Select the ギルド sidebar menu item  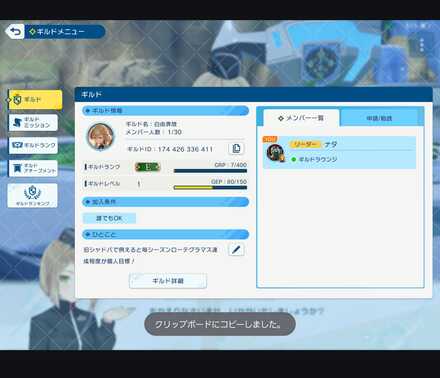click(35, 99)
